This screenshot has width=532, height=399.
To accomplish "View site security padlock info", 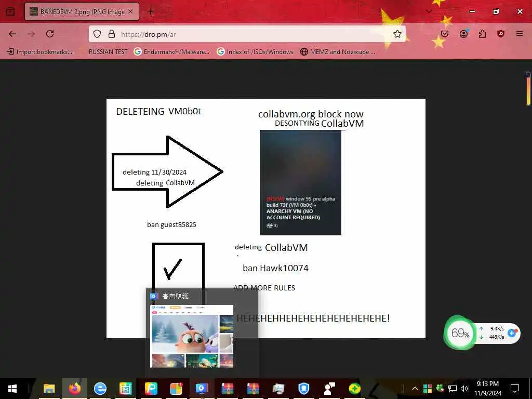I will 112,34.
